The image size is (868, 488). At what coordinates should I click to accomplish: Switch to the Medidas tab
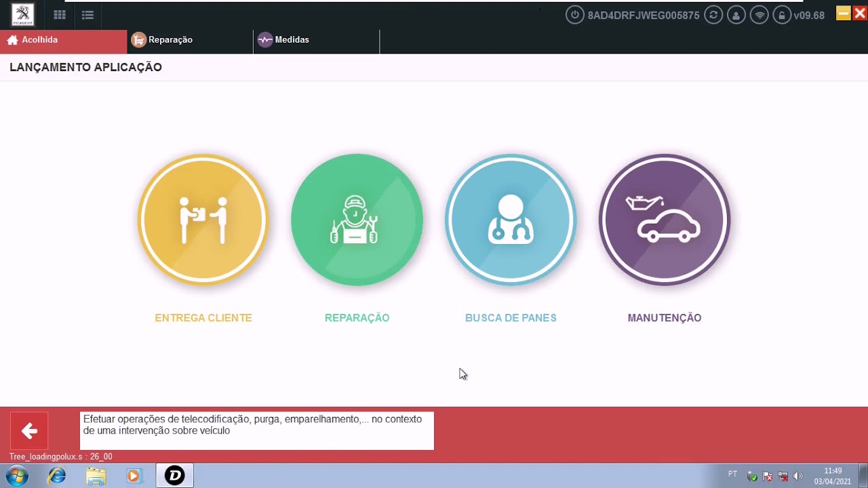click(317, 40)
